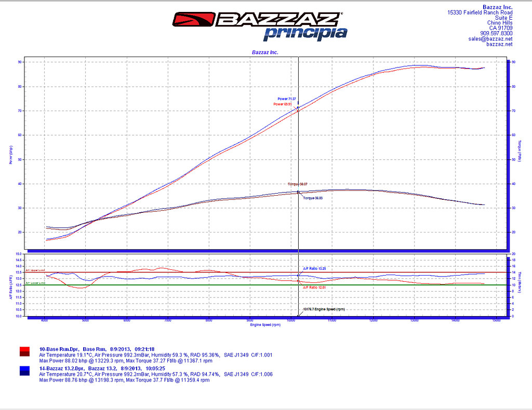532x410 pixels.
Task: Select the red Base Run legend swatch
Action: (x=25, y=352)
